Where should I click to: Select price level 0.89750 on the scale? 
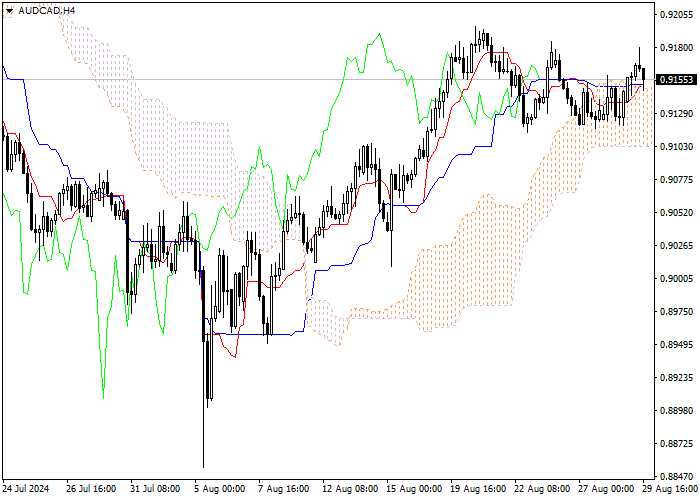point(677,312)
